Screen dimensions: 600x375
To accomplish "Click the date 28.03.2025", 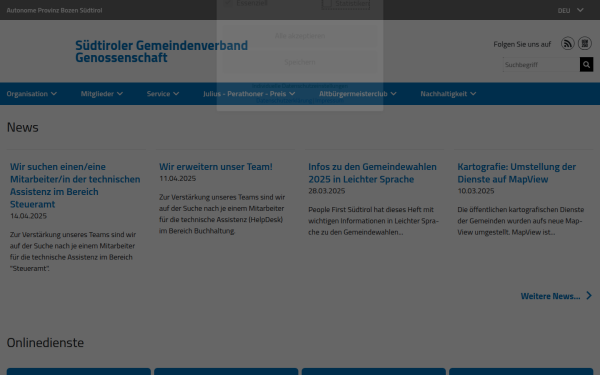I will pos(327,191).
